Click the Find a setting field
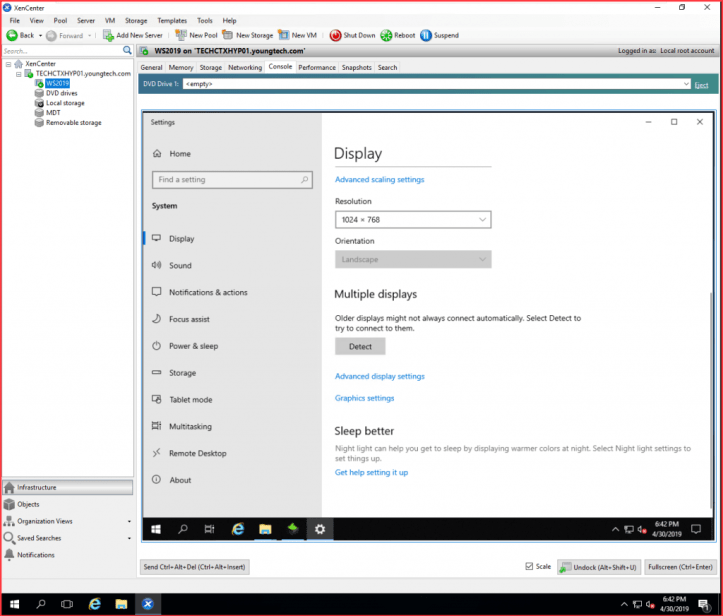 tap(232, 179)
